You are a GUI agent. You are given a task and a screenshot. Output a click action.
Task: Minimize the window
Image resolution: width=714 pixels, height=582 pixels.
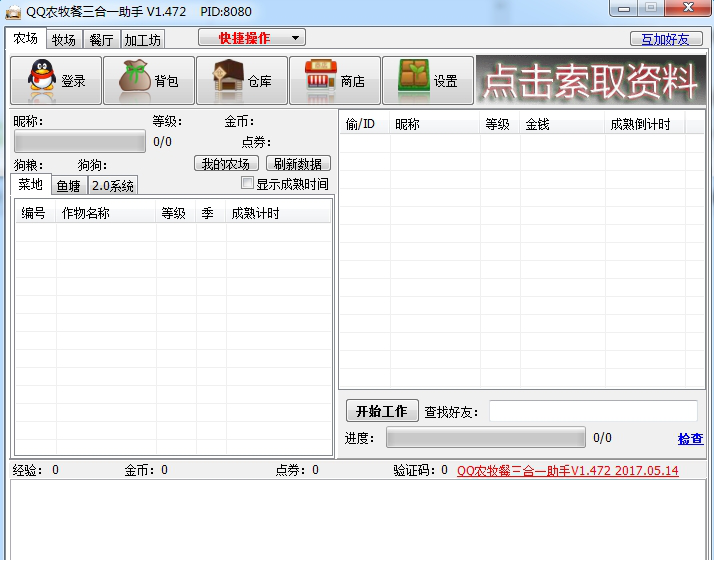(x=623, y=8)
